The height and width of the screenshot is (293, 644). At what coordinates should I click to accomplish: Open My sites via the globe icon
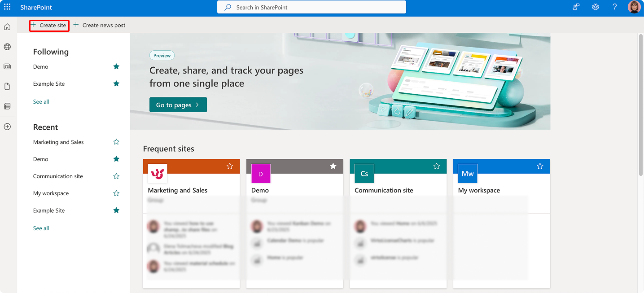(7, 46)
